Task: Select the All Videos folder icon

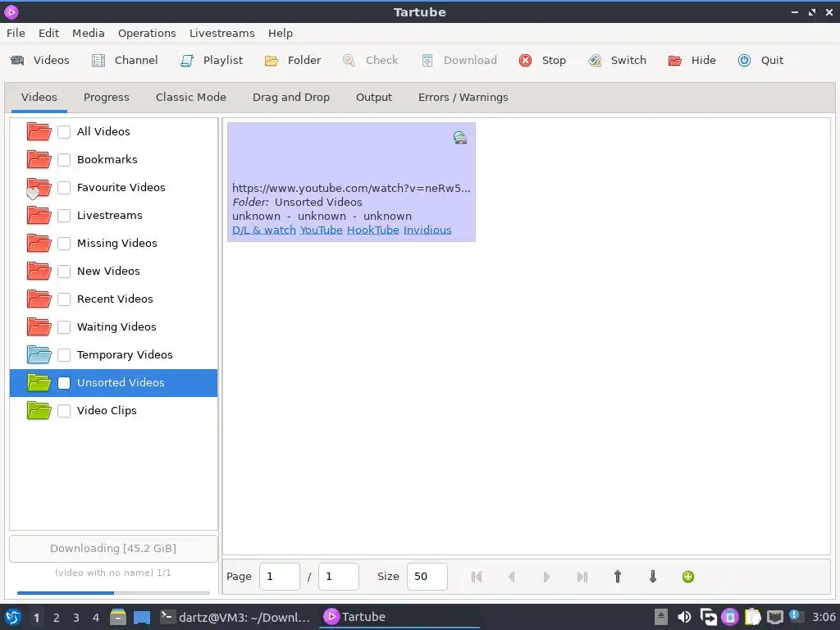Action: coord(39,131)
